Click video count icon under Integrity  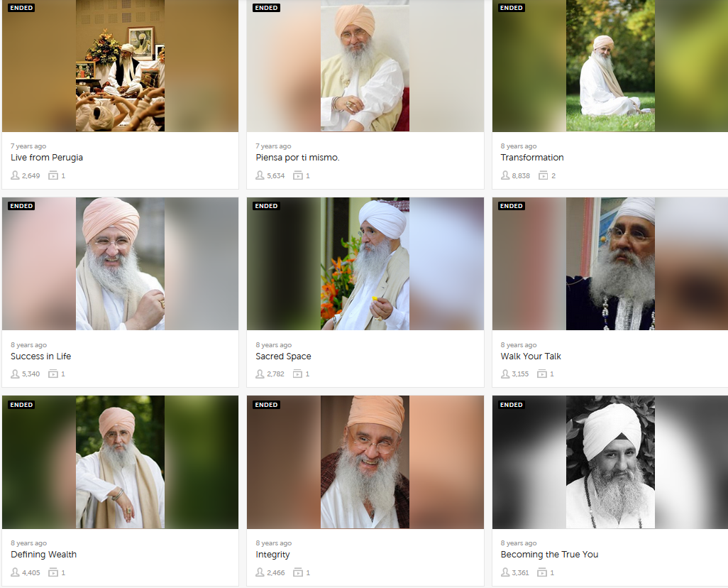tap(297, 572)
